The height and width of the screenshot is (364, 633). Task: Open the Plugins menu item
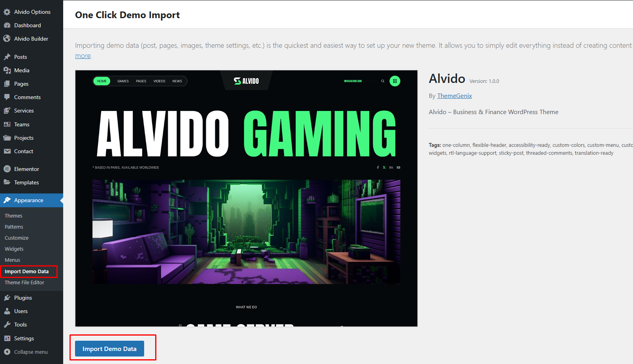(x=32, y=298)
